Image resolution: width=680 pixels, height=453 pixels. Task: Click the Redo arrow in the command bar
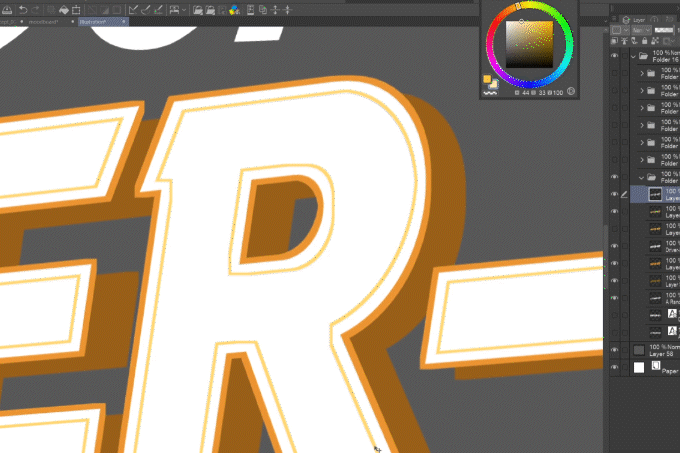35,9
